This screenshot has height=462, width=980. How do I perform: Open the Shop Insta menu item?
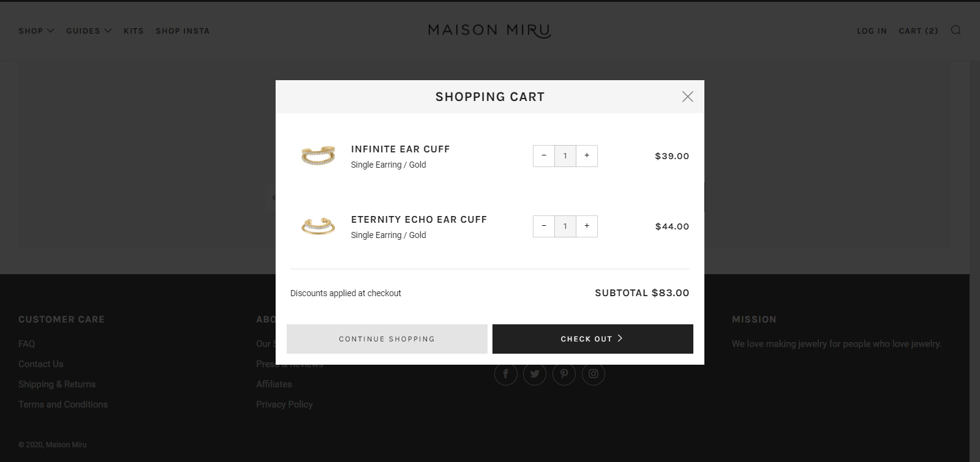click(183, 31)
